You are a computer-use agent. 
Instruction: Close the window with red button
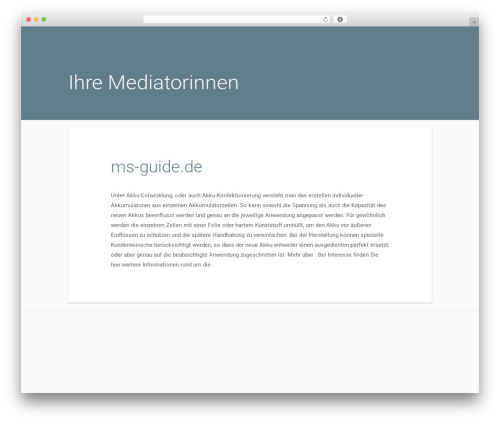tap(29, 20)
